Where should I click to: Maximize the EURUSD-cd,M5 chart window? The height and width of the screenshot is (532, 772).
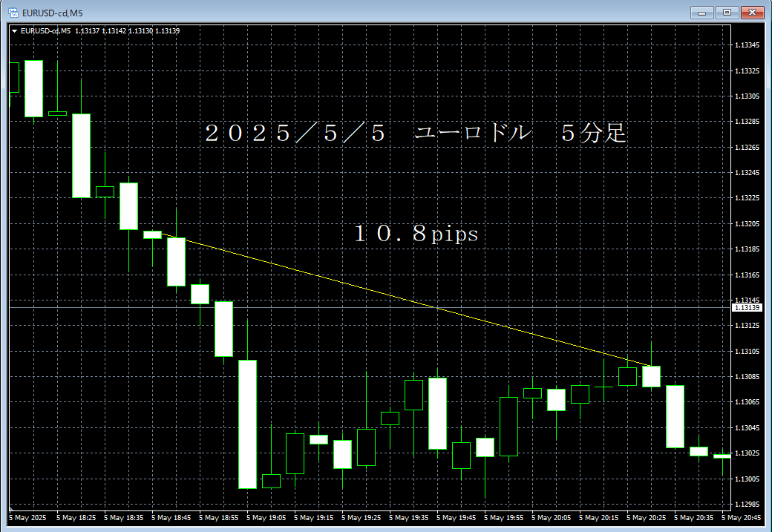pos(727,13)
